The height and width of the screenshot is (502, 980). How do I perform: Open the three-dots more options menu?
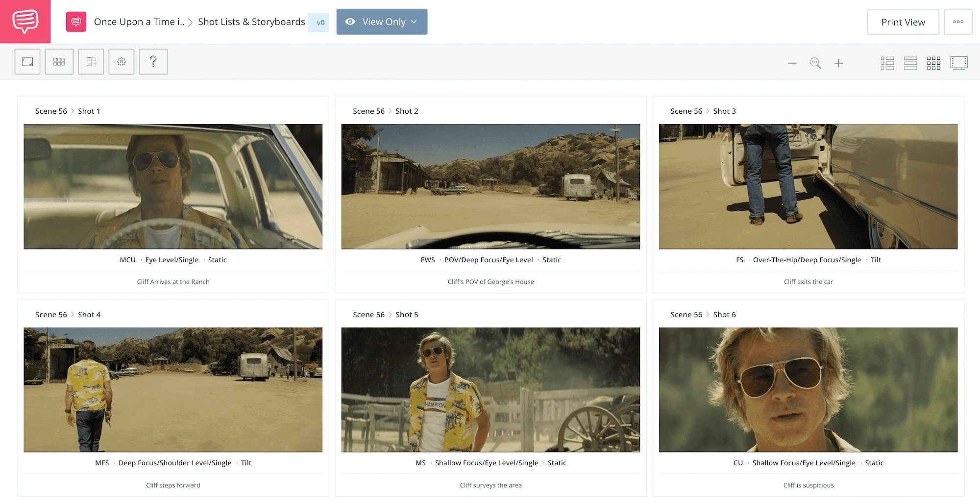958,22
